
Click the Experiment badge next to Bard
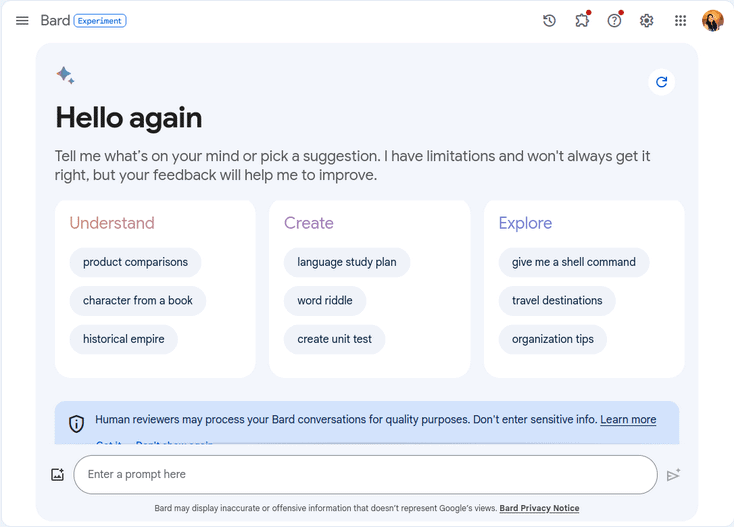tap(100, 21)
